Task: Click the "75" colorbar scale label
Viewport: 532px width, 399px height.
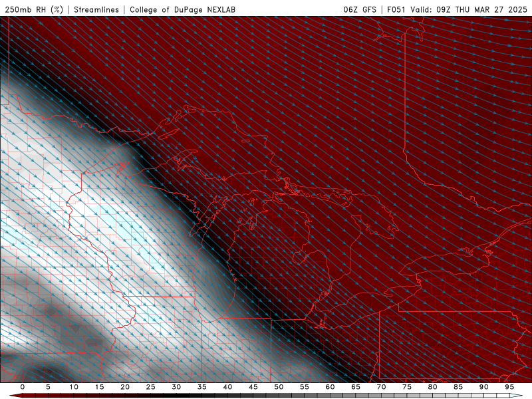Action: click(407, 387)
